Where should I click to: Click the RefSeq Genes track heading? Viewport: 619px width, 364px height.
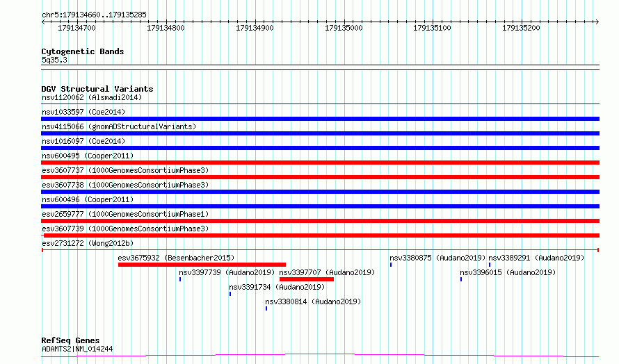pos(70,340)
